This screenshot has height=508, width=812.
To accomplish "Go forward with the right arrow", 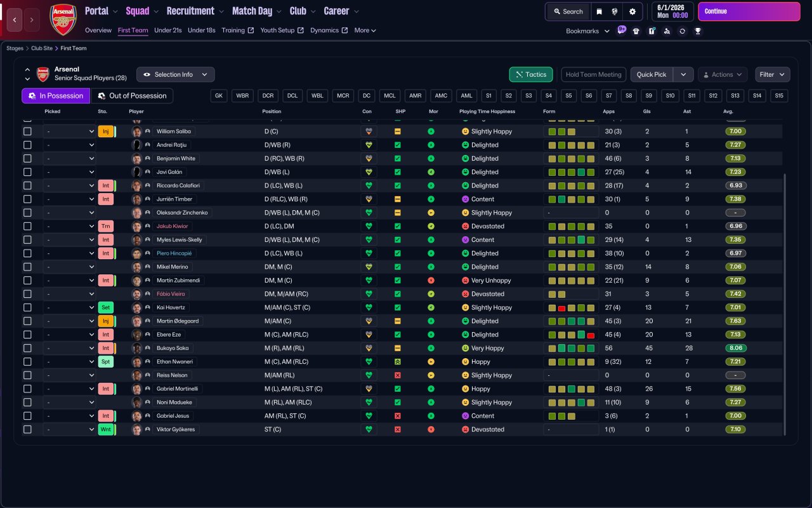I will point(32,20).
